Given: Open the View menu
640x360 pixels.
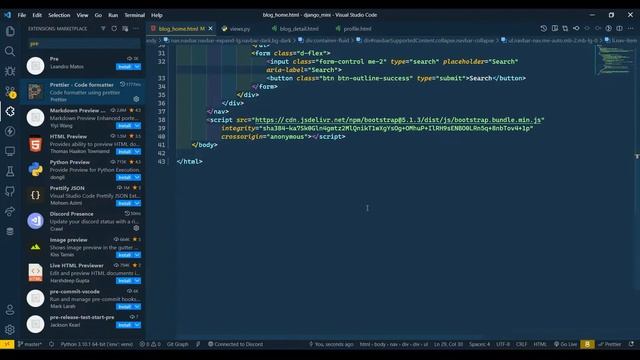Looking at the screenshot, I should pos(82,15).
